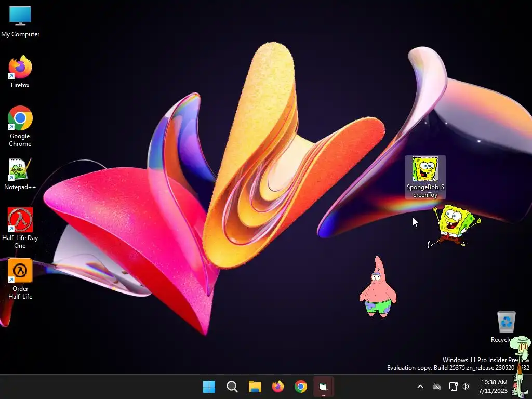532x399 pixels.
Task: Switch to the running app on taskbar
Action: pos(323,387)
